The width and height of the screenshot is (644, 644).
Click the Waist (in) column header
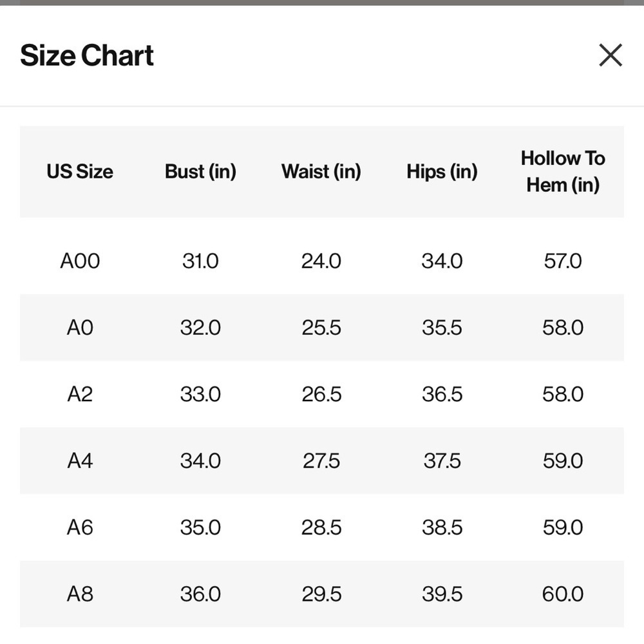321,172
